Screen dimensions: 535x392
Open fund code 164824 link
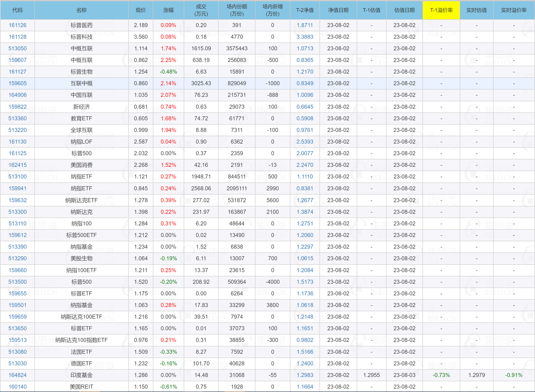click(x=18, y=375)
